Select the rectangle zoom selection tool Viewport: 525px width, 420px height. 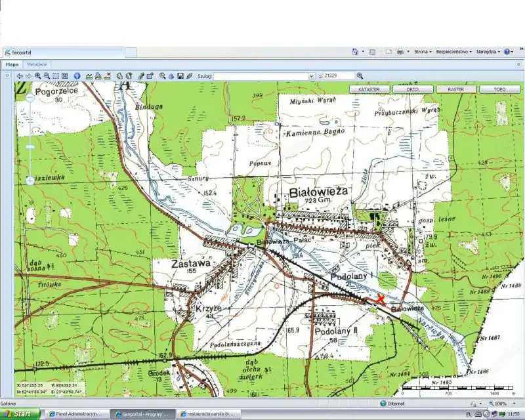[56, 76]
